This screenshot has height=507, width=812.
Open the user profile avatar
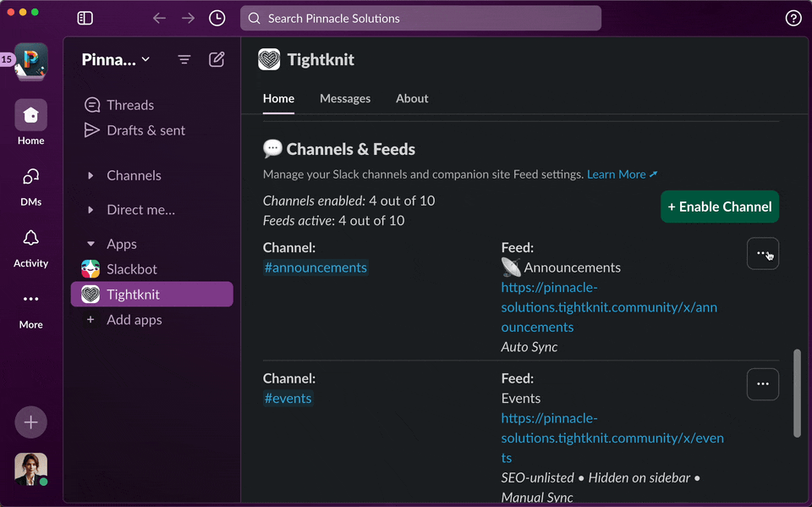pos(31,469)
